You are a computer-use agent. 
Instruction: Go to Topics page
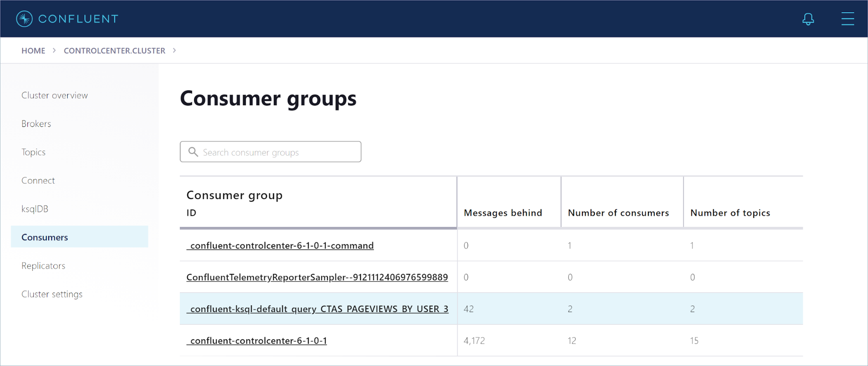click(33, 152)
